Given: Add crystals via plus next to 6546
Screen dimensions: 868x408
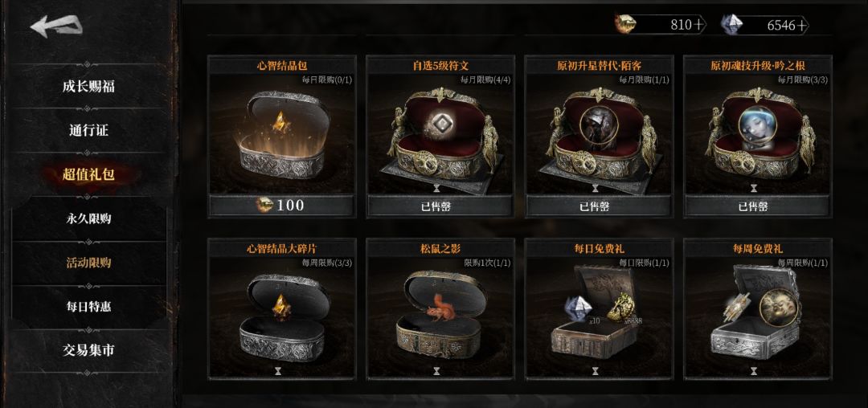Looking at the screenshot, I should point(802,25).
